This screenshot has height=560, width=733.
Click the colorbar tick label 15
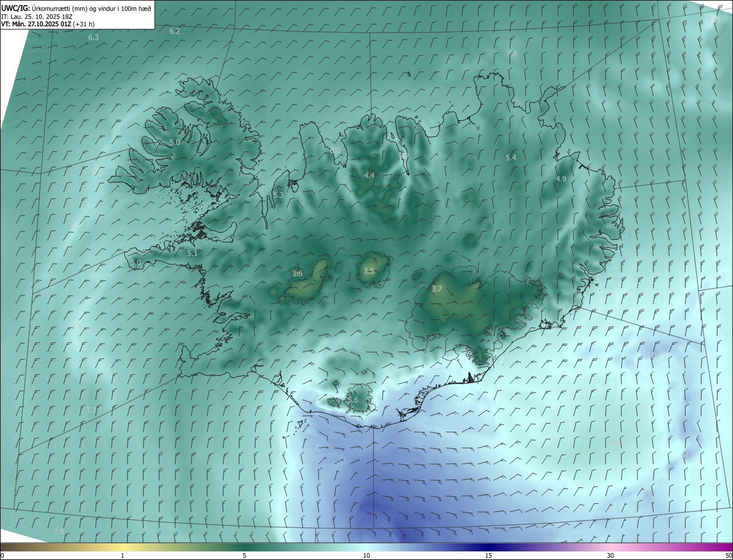[488, 555]
